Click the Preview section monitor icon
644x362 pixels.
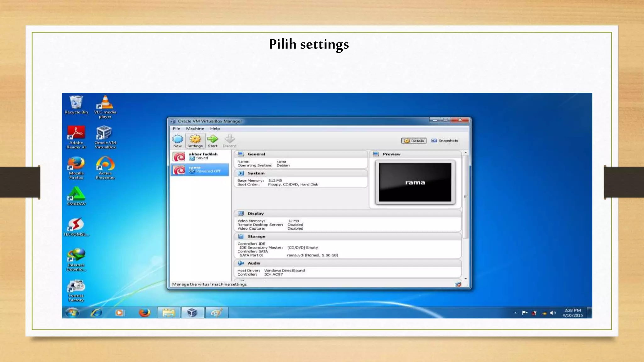(376, 154)
